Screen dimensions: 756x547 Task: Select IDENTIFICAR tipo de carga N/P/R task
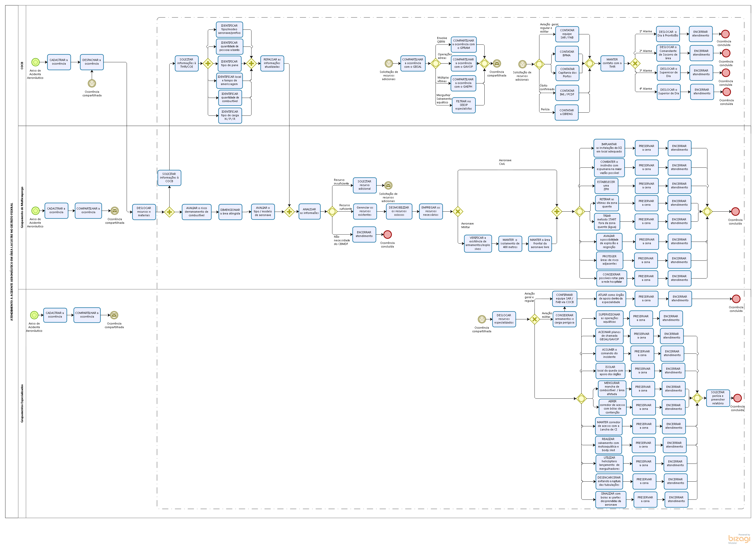click(x=230, y=115)
